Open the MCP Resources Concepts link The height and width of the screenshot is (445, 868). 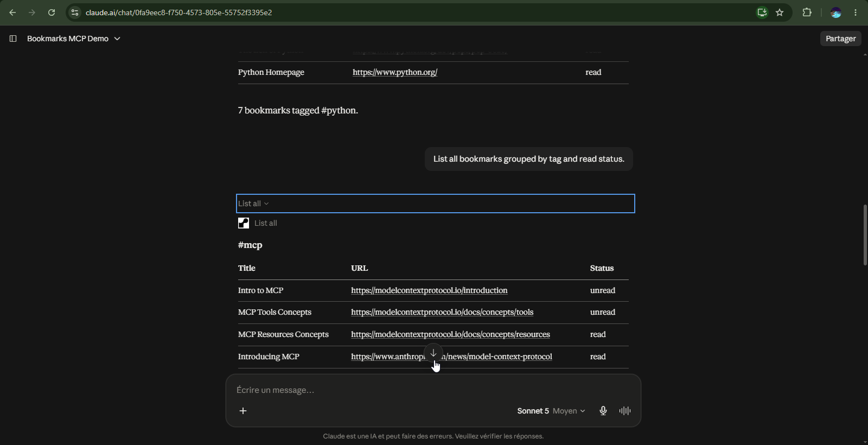click(x=450, y=334)
